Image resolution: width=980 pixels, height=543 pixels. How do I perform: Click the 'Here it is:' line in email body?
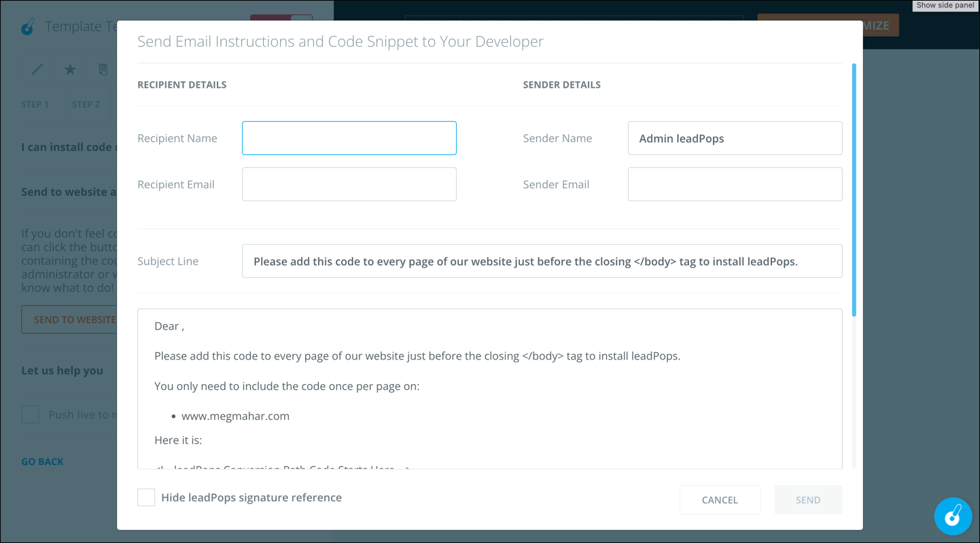(178, 440)
